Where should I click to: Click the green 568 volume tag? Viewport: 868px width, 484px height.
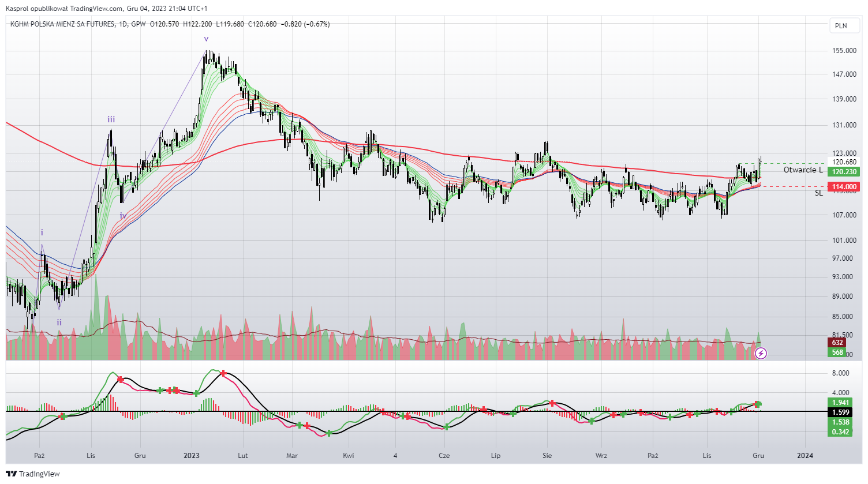pos(837,352)
